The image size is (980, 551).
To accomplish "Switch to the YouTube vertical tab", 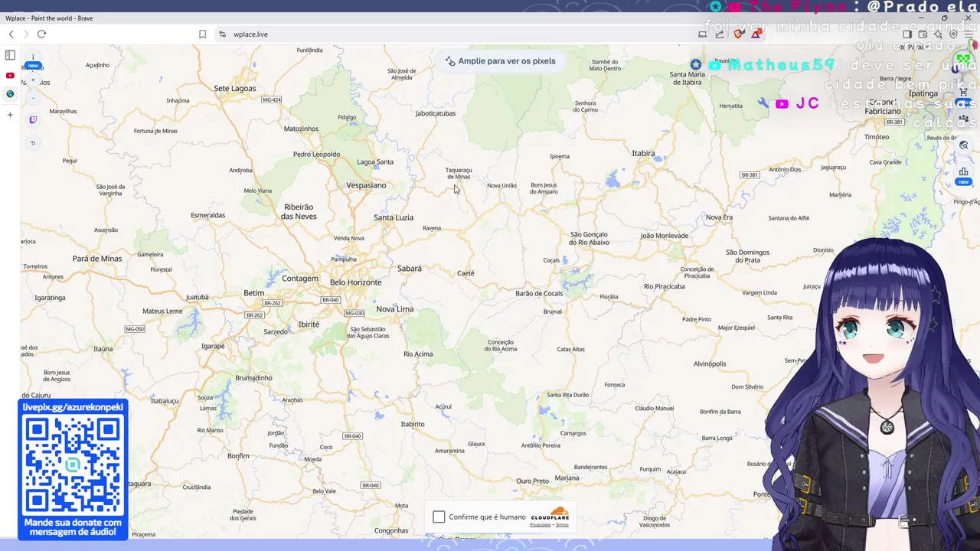I will tap(10, 75).
